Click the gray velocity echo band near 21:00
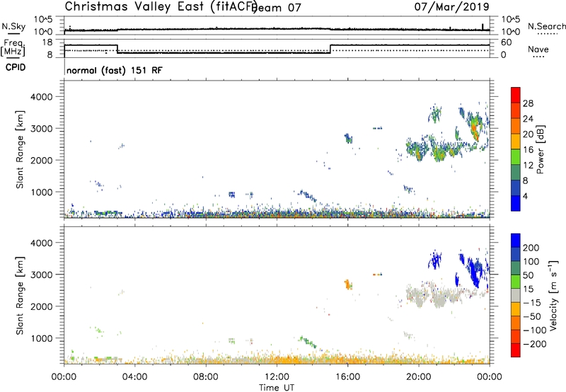Screen dimensions: 566x392 coord(439,296)
